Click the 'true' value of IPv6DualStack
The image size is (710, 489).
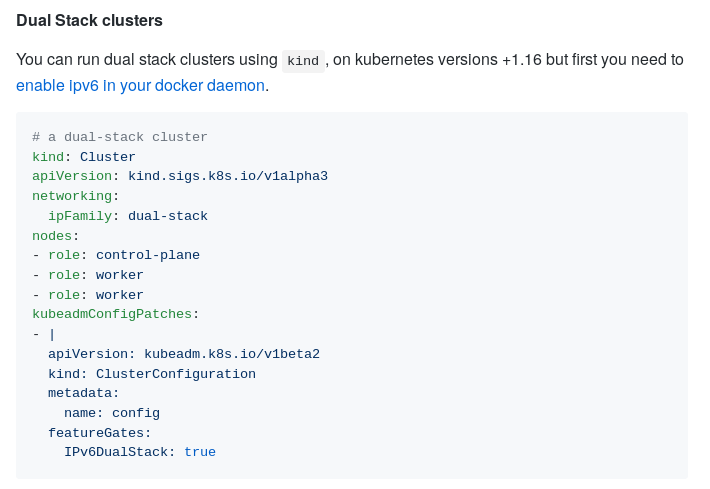(x=200, y=452)
